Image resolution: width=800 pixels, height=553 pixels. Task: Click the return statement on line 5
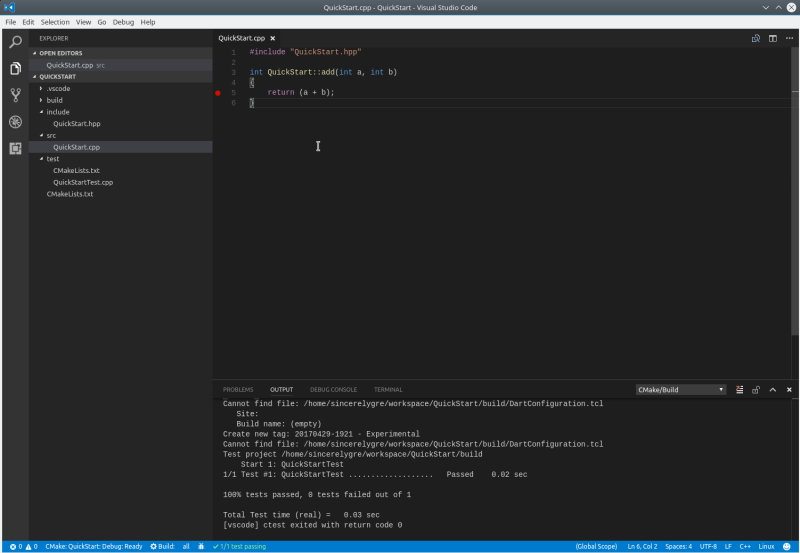(x=301, y=93)
